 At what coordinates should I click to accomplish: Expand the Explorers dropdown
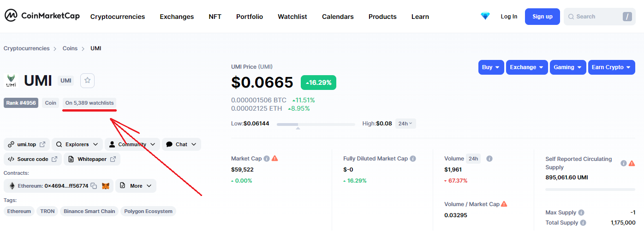pyautogui.click(x=77, y=144)
